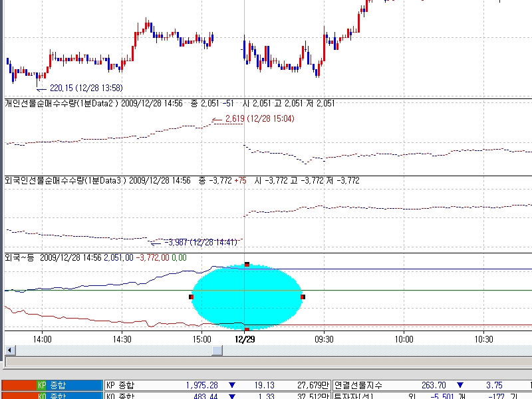Click the down triangle beside 연결선물지수 263.70
This screenshot has width=532, height=399.
460,385
